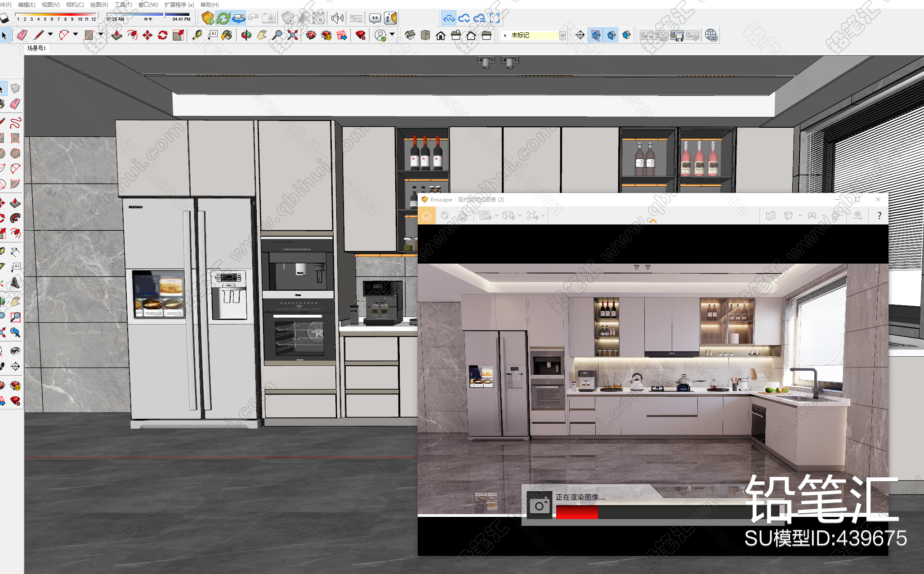Select the Scale tool
924x574 pixels.
[x=179, y=35]
